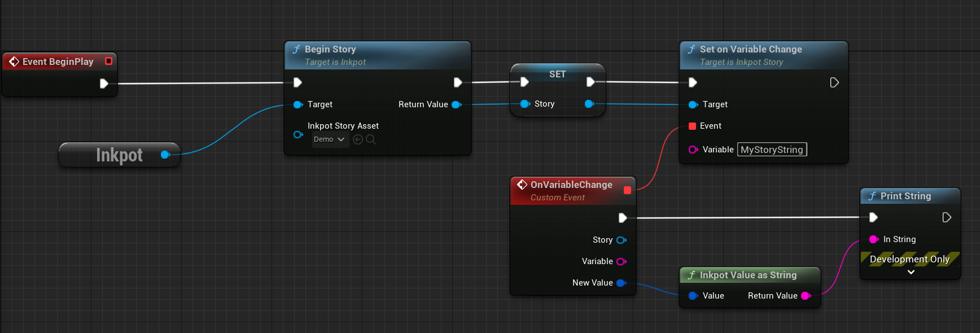
Task: Click the MyStoryString variable text field
Action: [772, 150]
